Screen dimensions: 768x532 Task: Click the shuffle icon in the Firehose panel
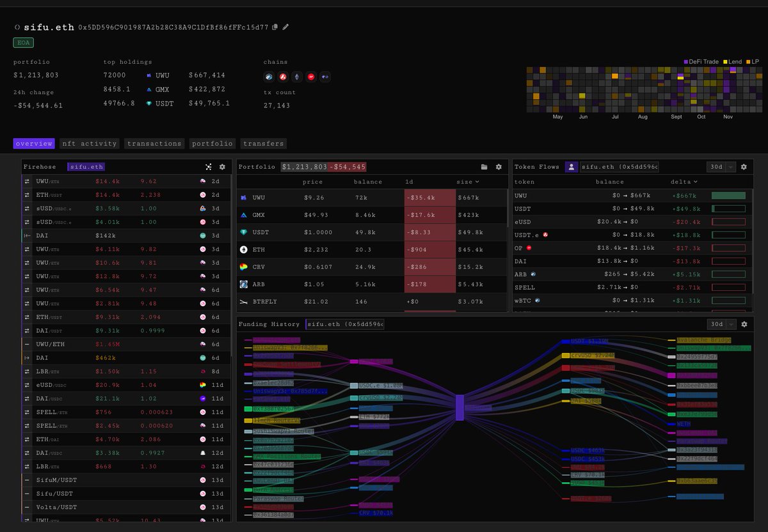(x=209, y=166)
